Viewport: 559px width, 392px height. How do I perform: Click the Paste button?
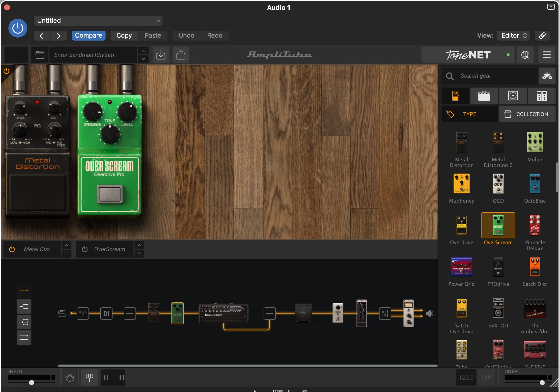click(153, 36)
